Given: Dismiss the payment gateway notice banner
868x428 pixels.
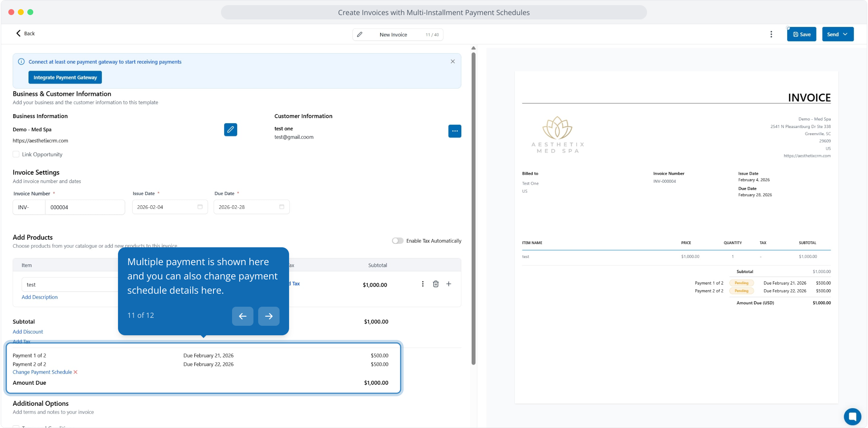Looking at the screenshot, I should pyautogui.click(x=453, y=61).
